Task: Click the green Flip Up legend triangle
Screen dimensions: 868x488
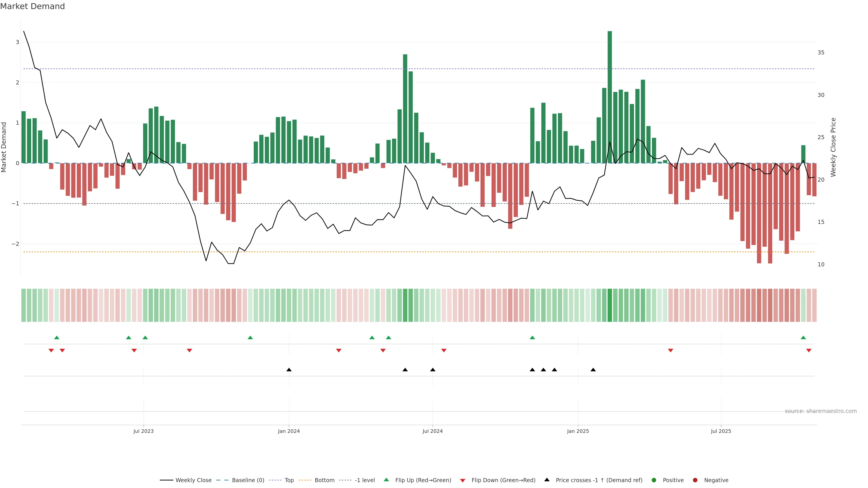Action: 386,480
